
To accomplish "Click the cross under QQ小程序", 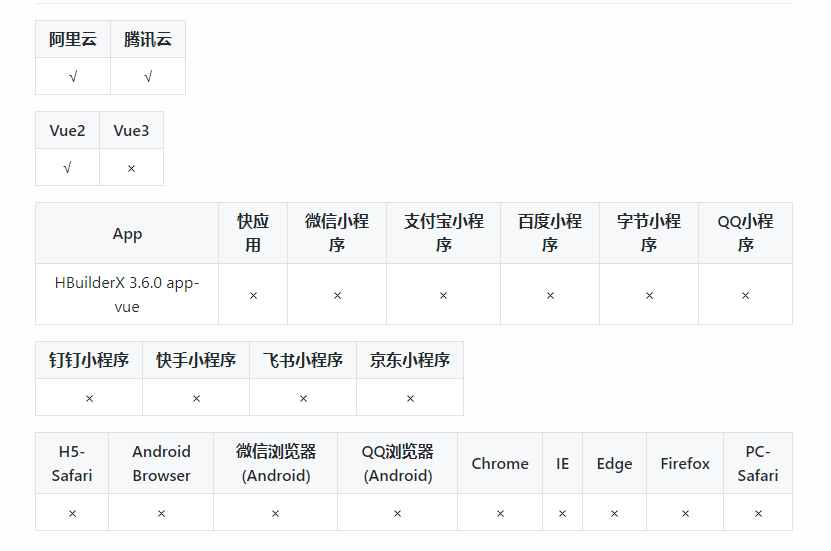I will (x=745, y=296).
